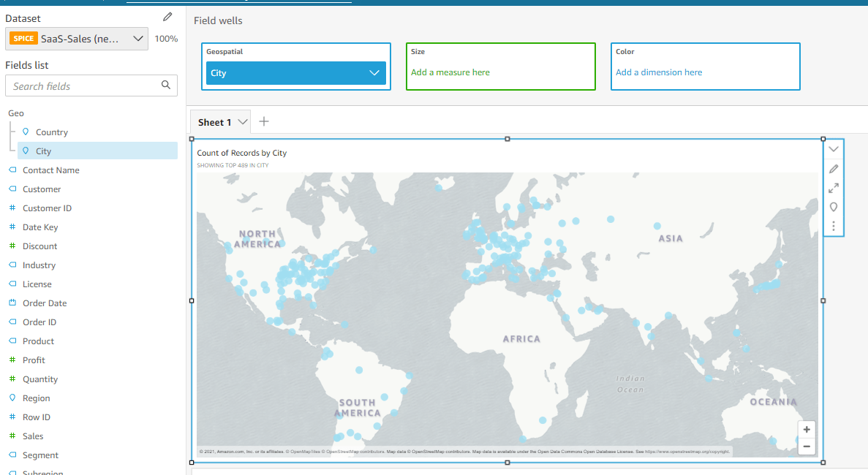Open the City dropdown in Geospatial field well
Screen dimensions: 868x475
pyautogui.click(x=374, y=73)
